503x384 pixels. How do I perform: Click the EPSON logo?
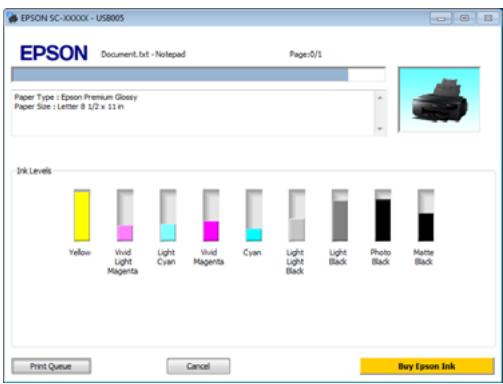point(54,53)
